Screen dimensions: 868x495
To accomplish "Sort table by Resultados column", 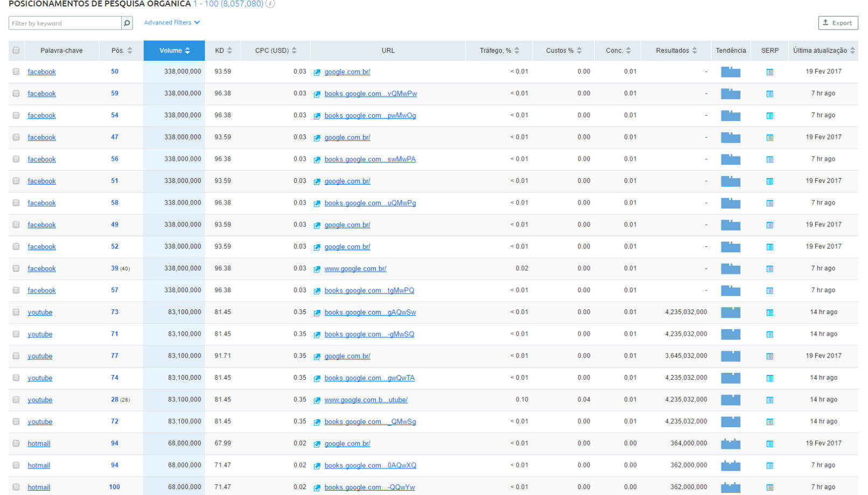I will 676,51.
